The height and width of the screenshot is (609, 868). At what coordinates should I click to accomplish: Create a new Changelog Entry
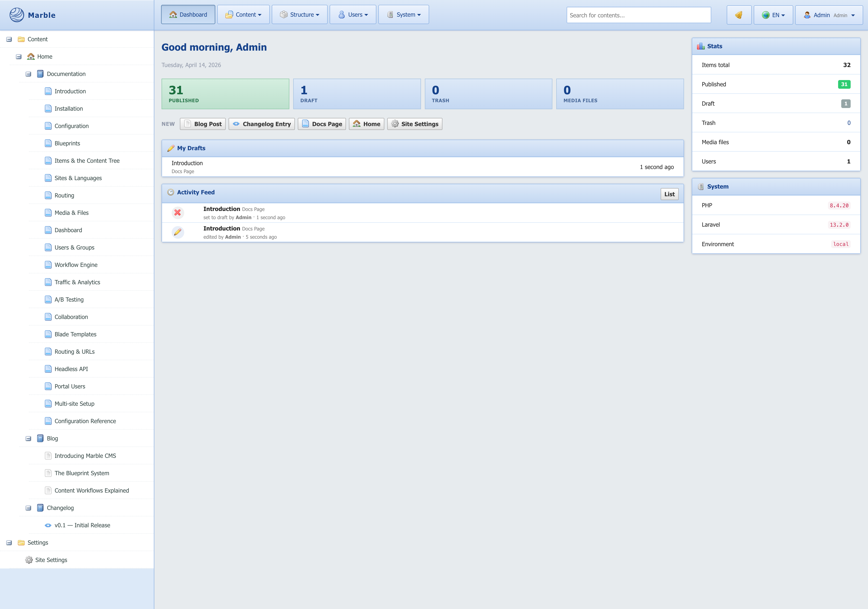coord(262,124)
